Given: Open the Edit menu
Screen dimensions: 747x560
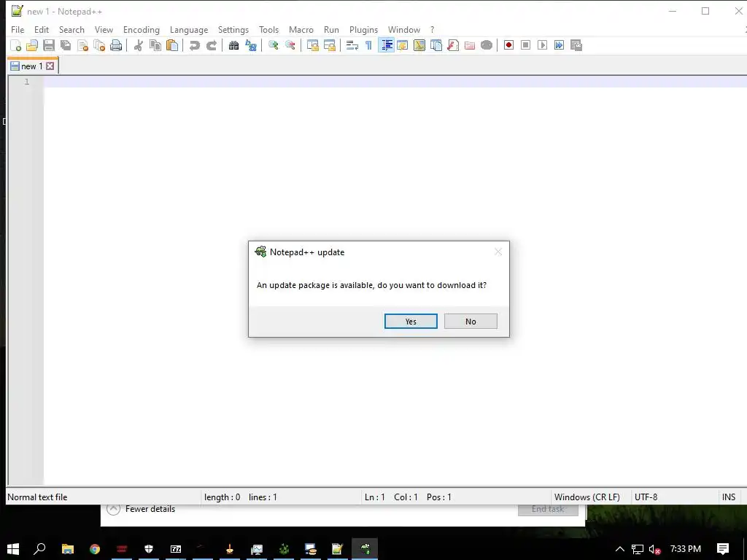Looking at the screenshot, I should (42, 29).
